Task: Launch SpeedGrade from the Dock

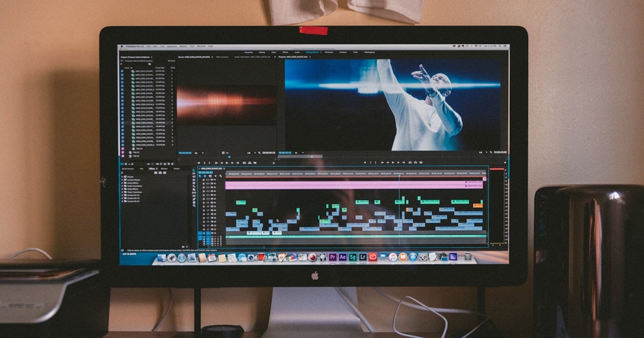Action: (x=353, y=257)
